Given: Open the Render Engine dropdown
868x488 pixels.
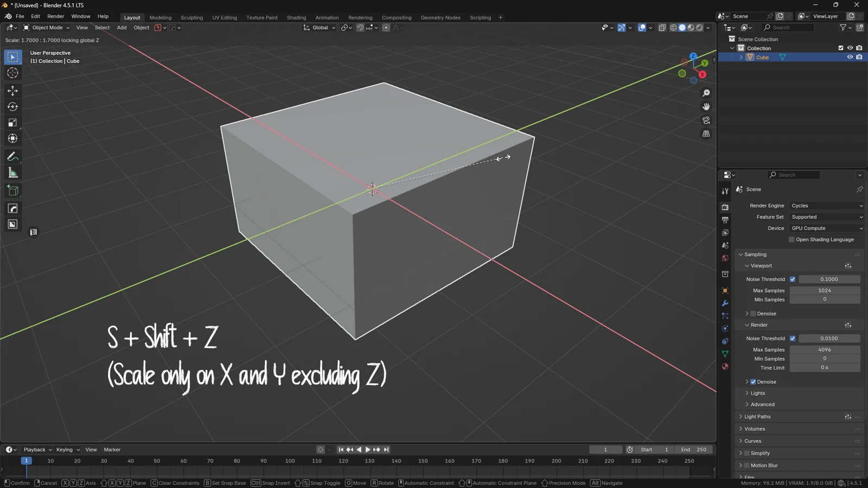Looking at the screenshot, I should [x=826, y=206].
